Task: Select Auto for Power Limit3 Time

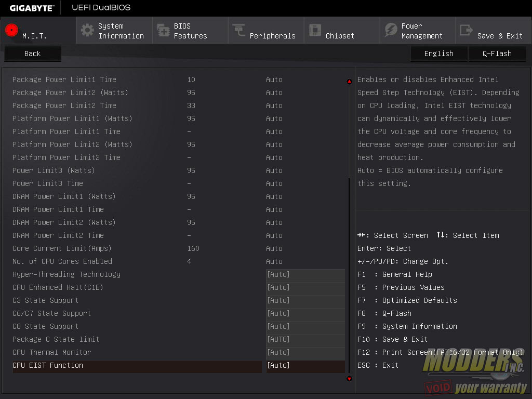Action: click(x=274, y=183)
